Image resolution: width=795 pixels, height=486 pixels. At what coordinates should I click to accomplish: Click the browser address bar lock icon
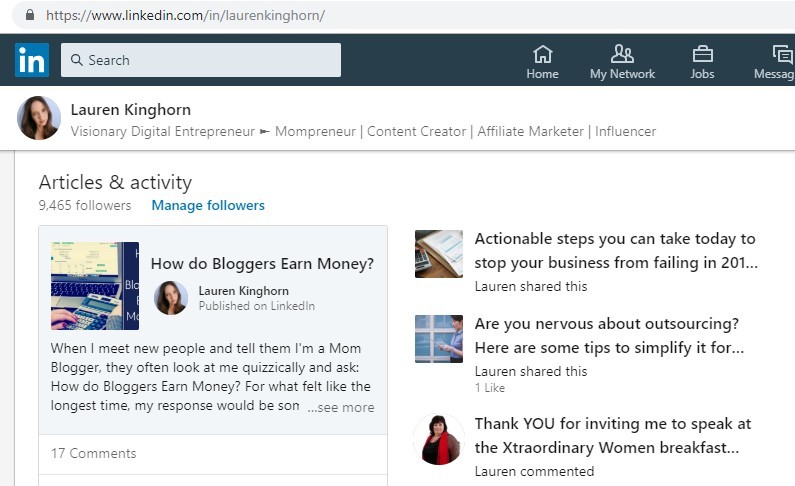pos(30,15)
